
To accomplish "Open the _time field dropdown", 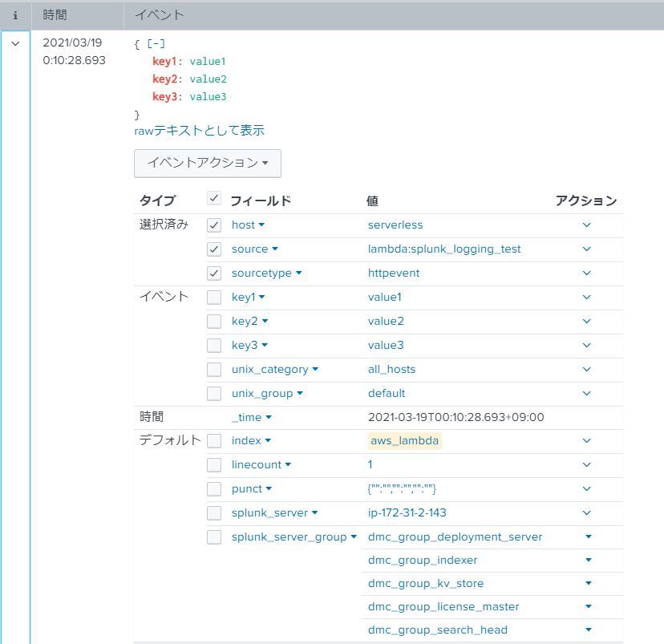I will 252,418.
